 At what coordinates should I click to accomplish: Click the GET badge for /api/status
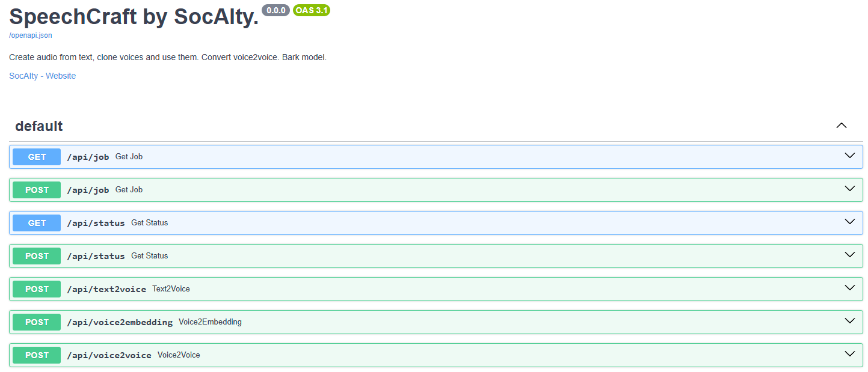click(x=37, y=223)
